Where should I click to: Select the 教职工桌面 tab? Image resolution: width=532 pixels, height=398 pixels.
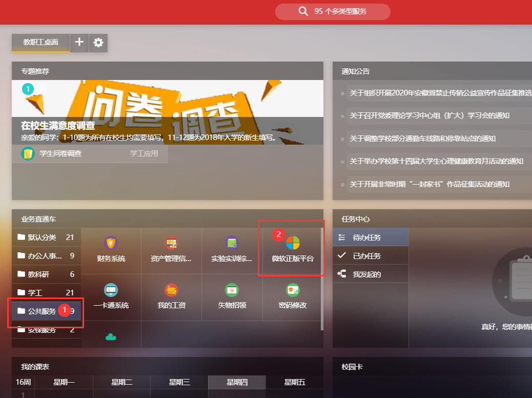tap(40, 43)
